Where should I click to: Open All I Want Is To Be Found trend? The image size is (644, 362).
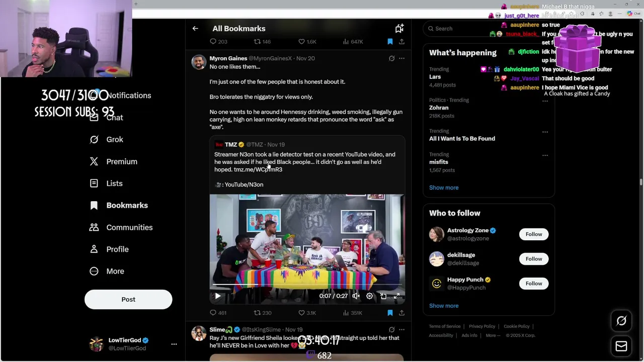click(462, 139)
